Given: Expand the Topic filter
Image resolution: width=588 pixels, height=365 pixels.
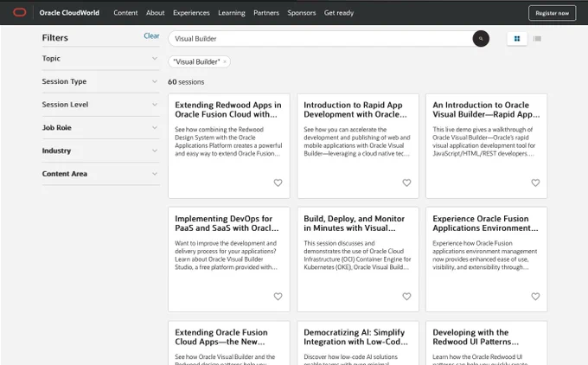Looking at the screenshot, I should point(100,59).
